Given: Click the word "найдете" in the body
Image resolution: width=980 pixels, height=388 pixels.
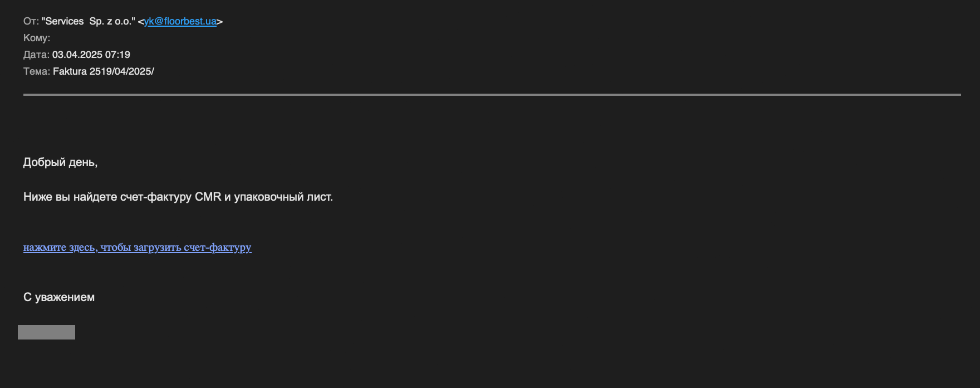Looking at the screenshot, I should [x=95, y=197].
